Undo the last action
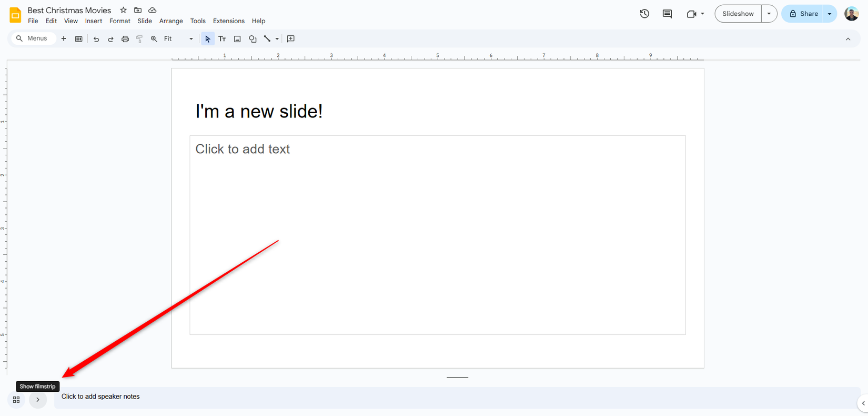This screenshot has height=416, width=868. (96, 38)
